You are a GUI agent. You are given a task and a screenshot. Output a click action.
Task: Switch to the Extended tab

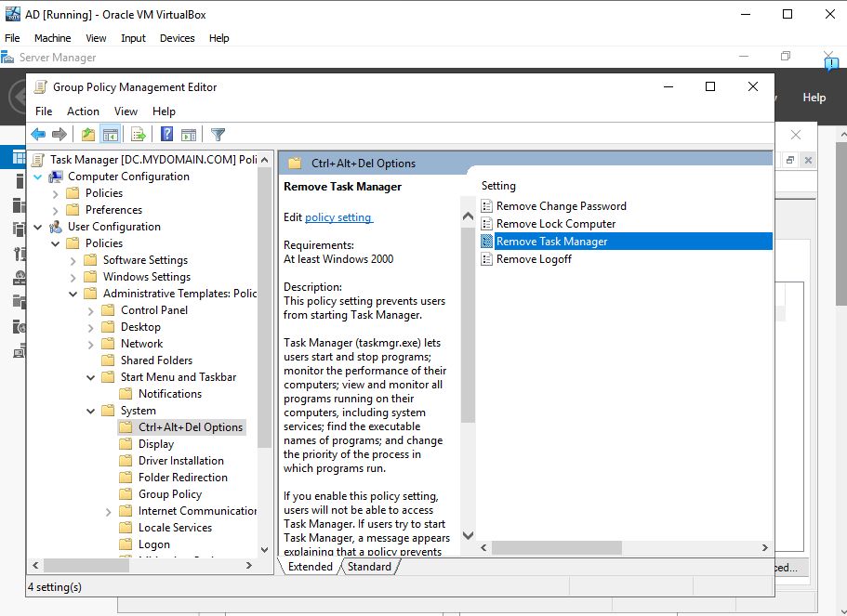[311, 567]
